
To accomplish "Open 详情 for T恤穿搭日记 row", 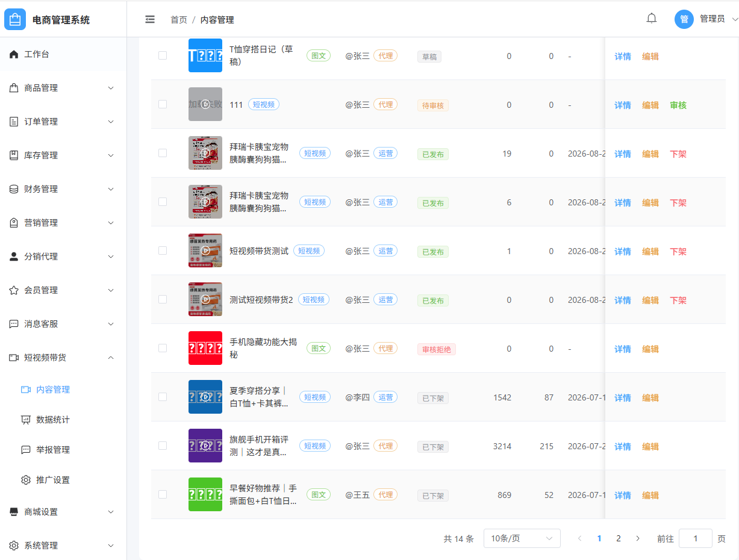I will point(623,57).
